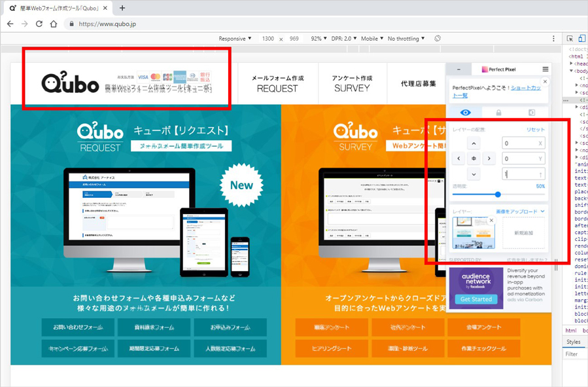Click the scale input field below Y
Viewport: 588px width, 387px height.
click(523, 174)
